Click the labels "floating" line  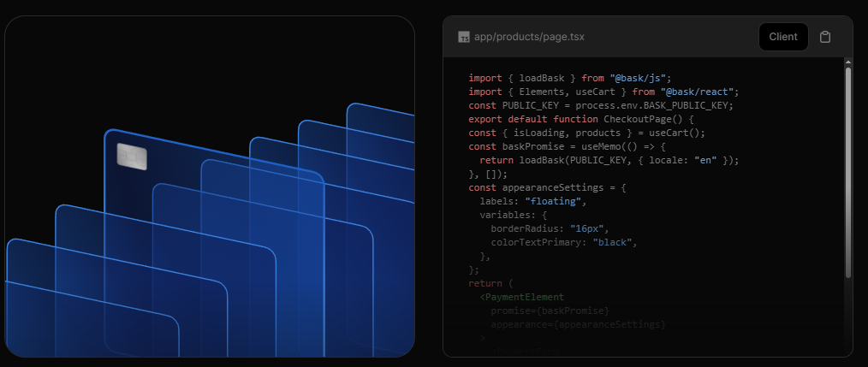(x=532, y=202)
